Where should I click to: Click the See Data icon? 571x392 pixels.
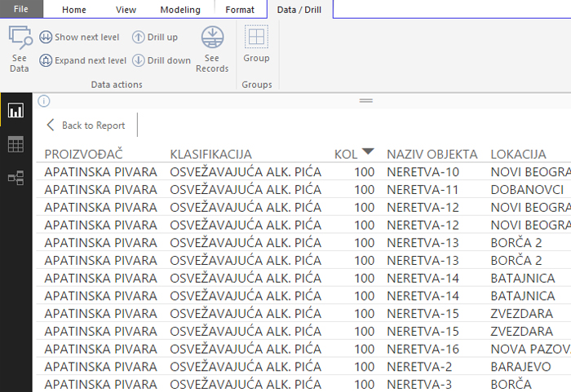point(20,38)
